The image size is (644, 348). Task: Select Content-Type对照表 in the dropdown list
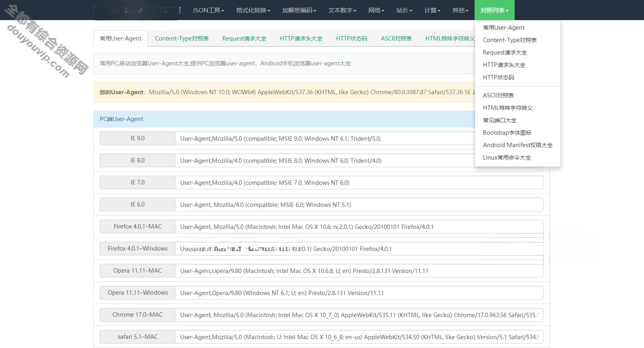[517, 40]
